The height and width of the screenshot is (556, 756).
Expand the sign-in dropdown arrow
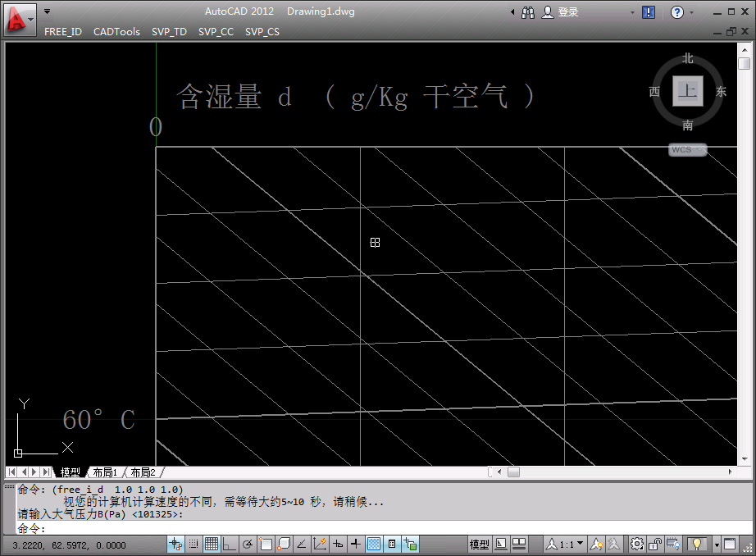pyautogui.click(x=632, y=13)
